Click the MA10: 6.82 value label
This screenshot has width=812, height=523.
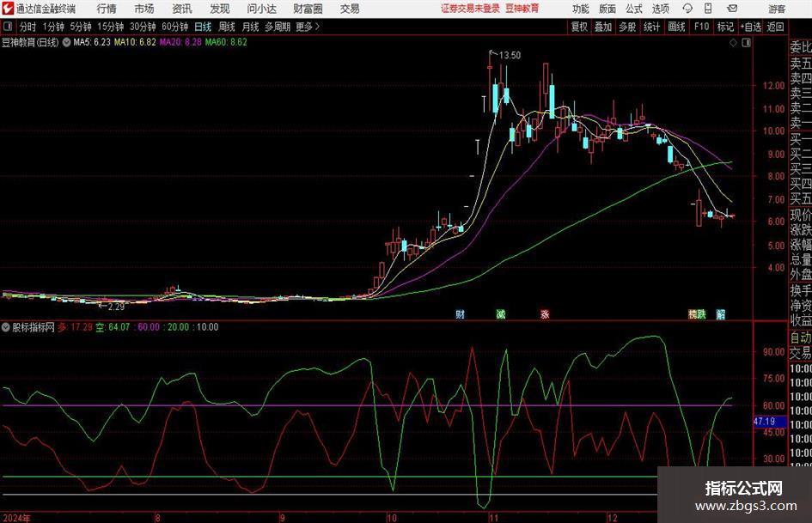(135, 42)
